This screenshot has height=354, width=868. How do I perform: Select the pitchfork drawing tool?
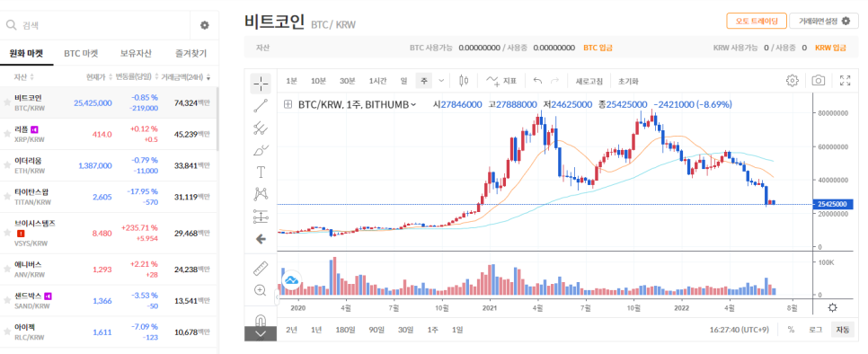pos(261,128)
